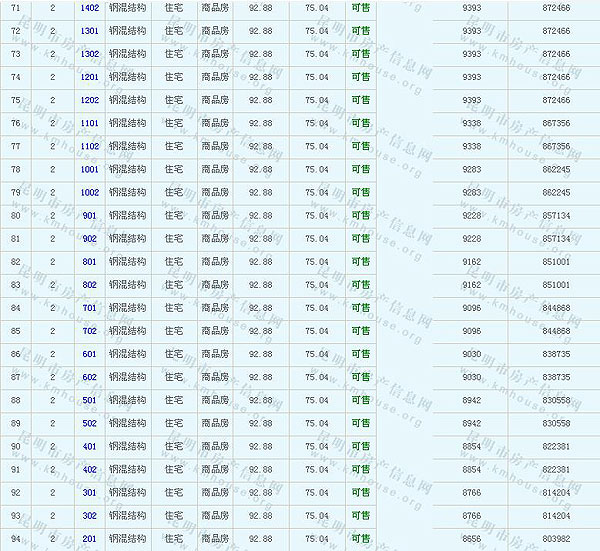600x551 pixels.
Task: Click the room 701 link
Action: tap(89, 308)
